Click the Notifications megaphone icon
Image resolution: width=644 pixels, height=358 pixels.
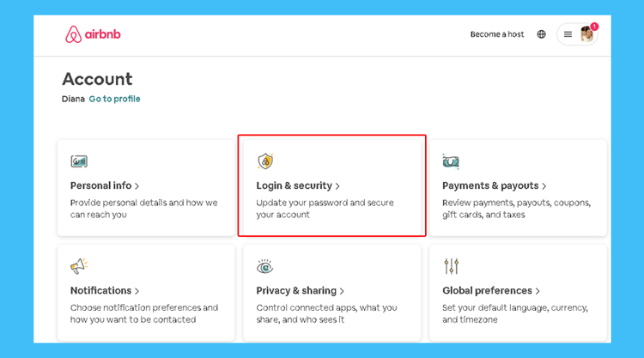(x=79, y=266)
